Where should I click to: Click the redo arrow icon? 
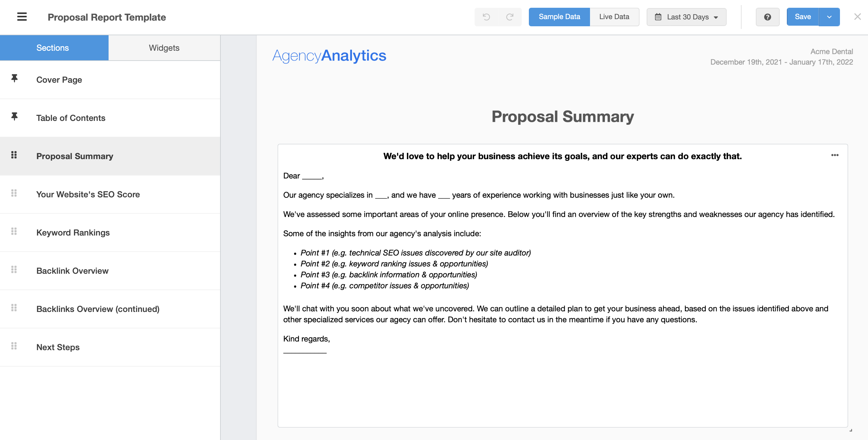(510, 17)
